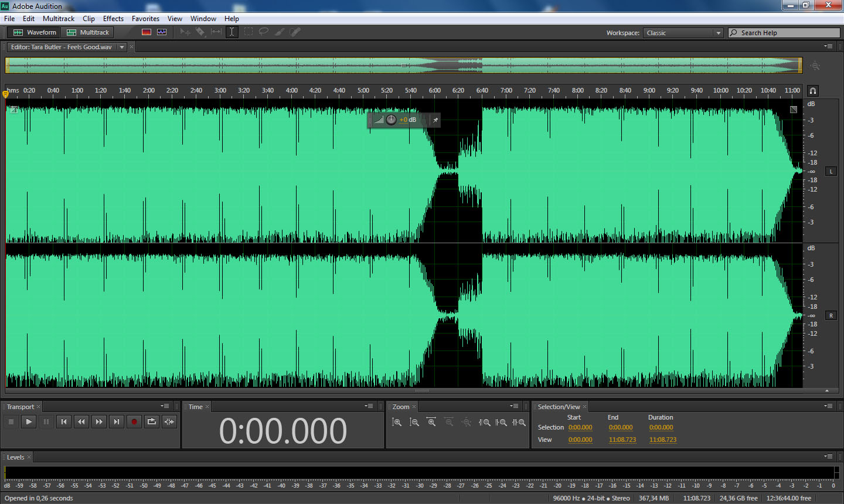Toggle Loop Playback in Transport
This screenshot has width=844, height=504.
point(152,421)
